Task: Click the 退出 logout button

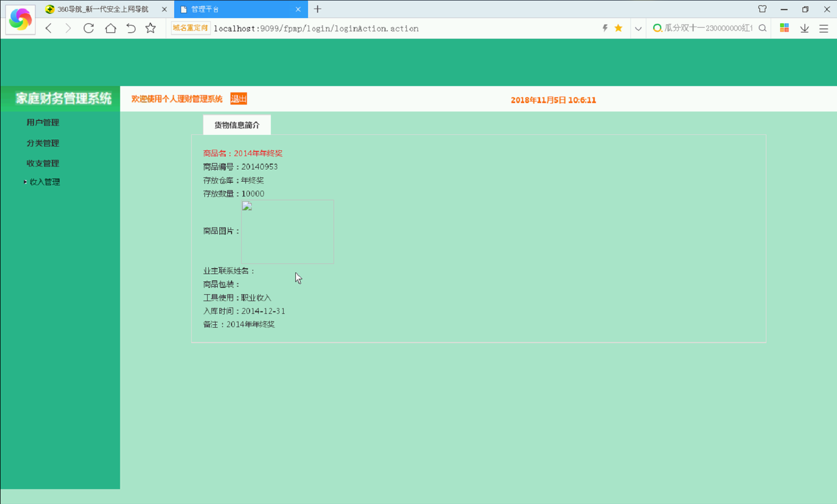Action: point(238,99)
